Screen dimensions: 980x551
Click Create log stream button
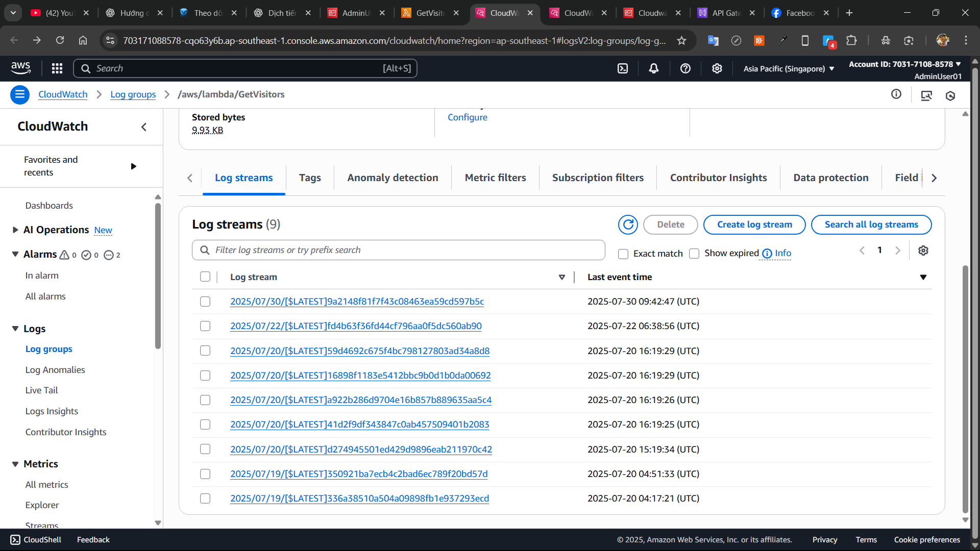pyautogui.click(x=754, y=224)
